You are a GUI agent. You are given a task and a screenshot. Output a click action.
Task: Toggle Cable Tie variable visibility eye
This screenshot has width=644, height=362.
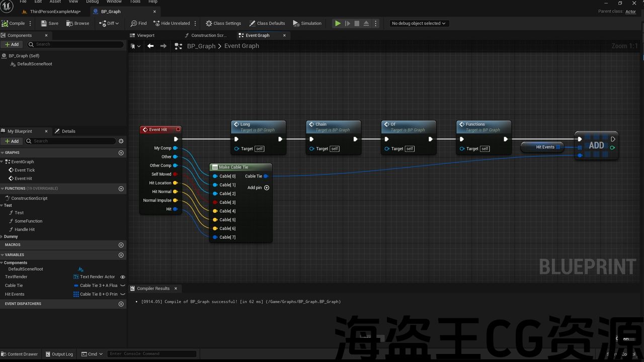122,286
